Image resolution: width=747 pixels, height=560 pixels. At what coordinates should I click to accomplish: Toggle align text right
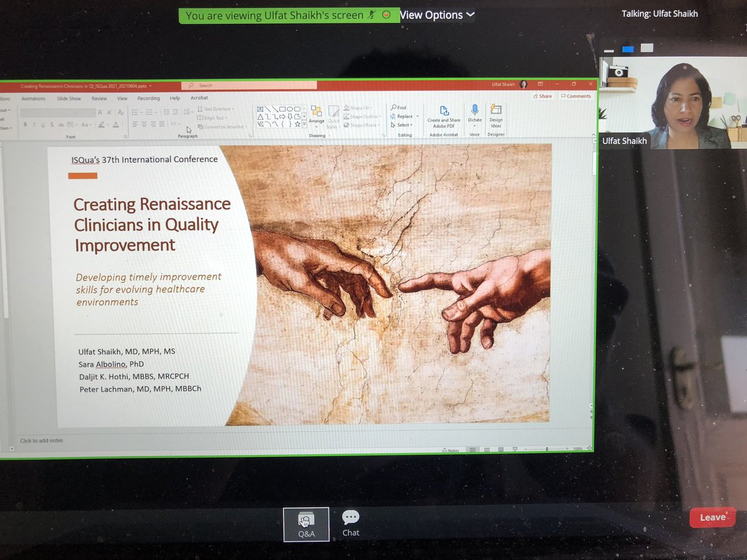tap(153, 124)
